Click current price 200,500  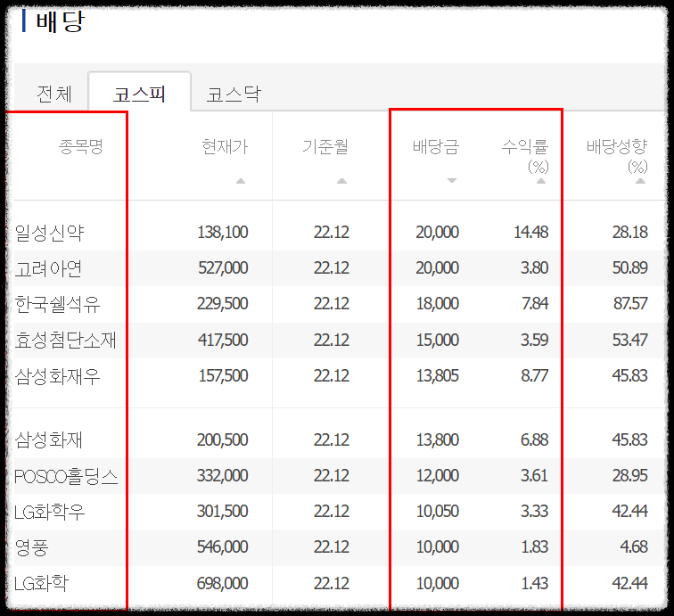tap(223, 440)
